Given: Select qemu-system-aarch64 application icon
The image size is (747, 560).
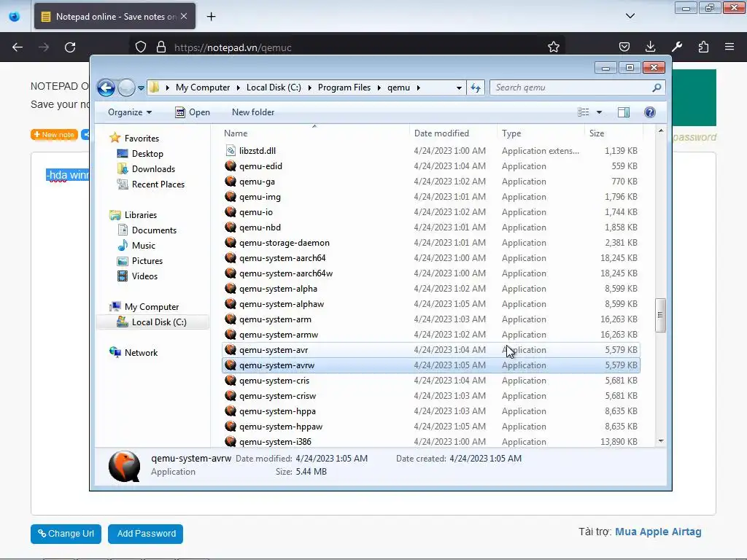Looking at the screenshot, I should [x=231, y=257].
